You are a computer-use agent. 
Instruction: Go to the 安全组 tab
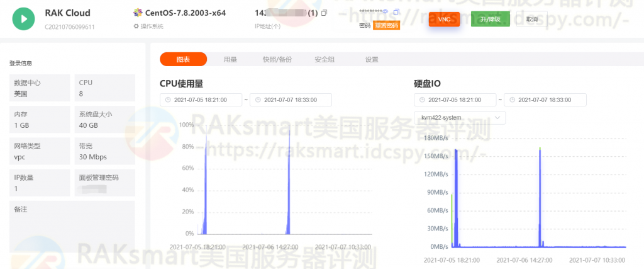click(325, 59)
